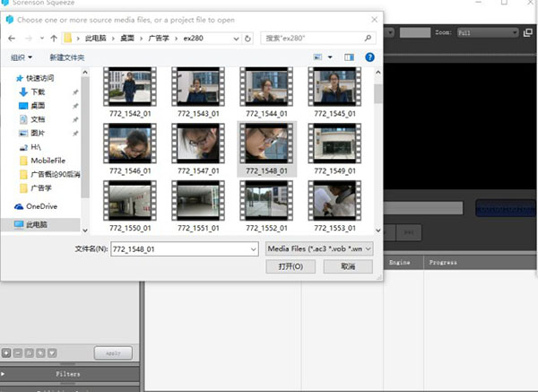Select 快速访问 in sidebar
This screenshot has width=538, height=392.
[35, 78]
